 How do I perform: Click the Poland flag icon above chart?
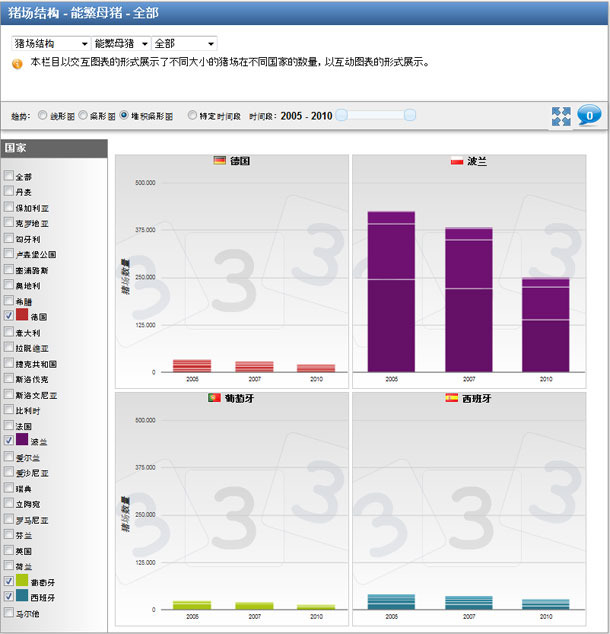(x=457, y=161)
